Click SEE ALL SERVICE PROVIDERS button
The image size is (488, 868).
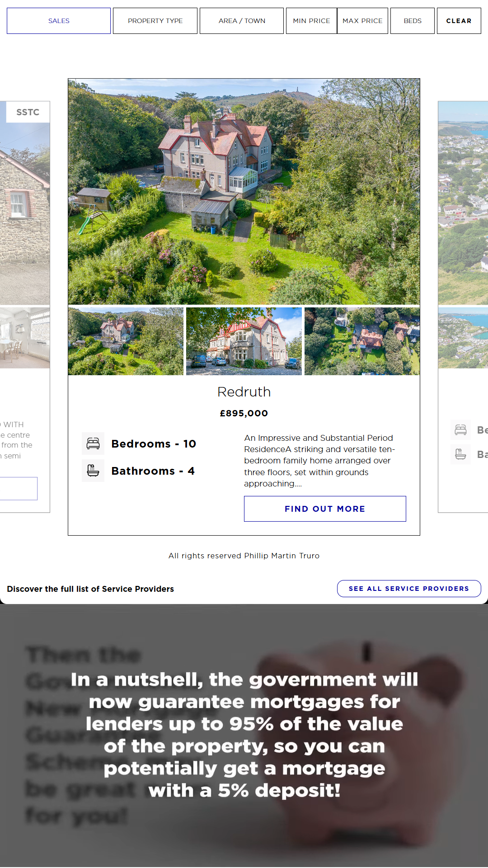point(409,589)
